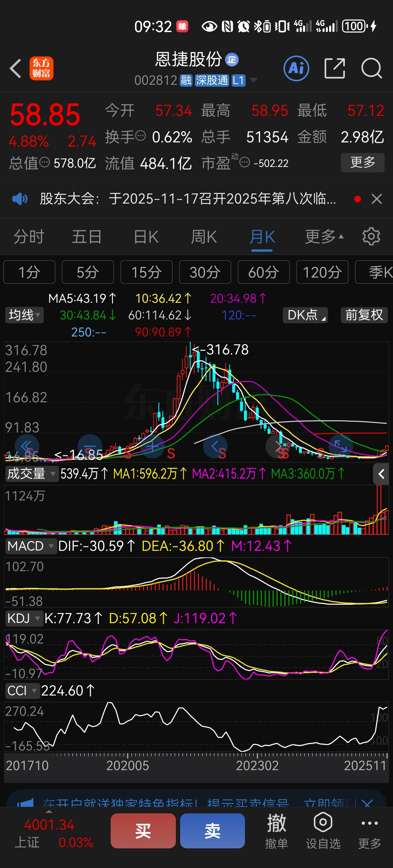The image size is (393, 868).
Task: Tap the 202302 date axis label
Action: pyautogui.click(x=257, y=766)
